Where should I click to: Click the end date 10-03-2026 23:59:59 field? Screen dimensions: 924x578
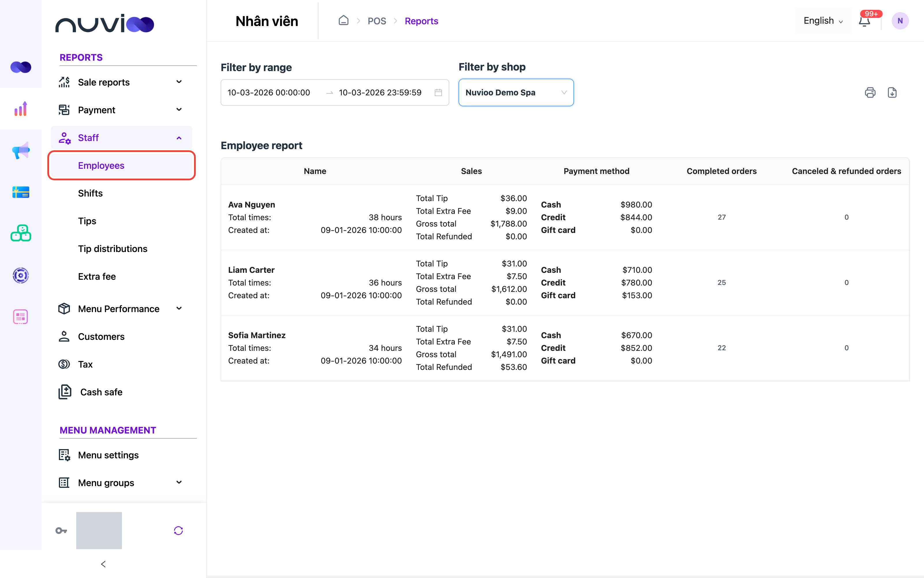pyautogui.click(x=380, y=92)
